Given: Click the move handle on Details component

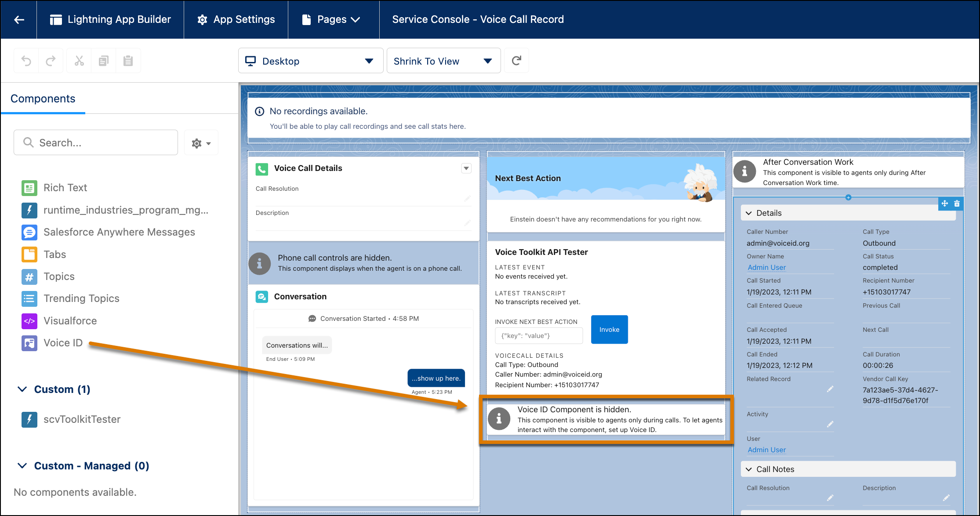Looking at the screenshot, I should click(x=944, y=203).
